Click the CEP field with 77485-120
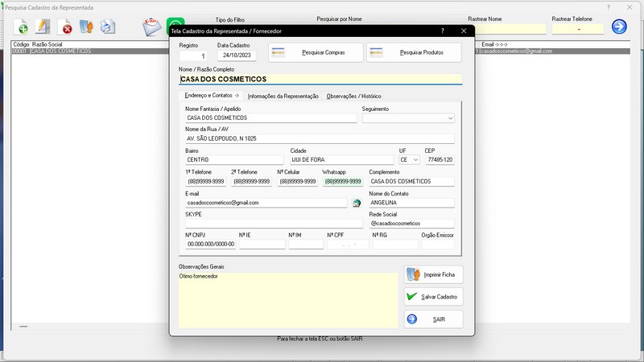Viewport: 644px width, 362px height. [440, 159]
